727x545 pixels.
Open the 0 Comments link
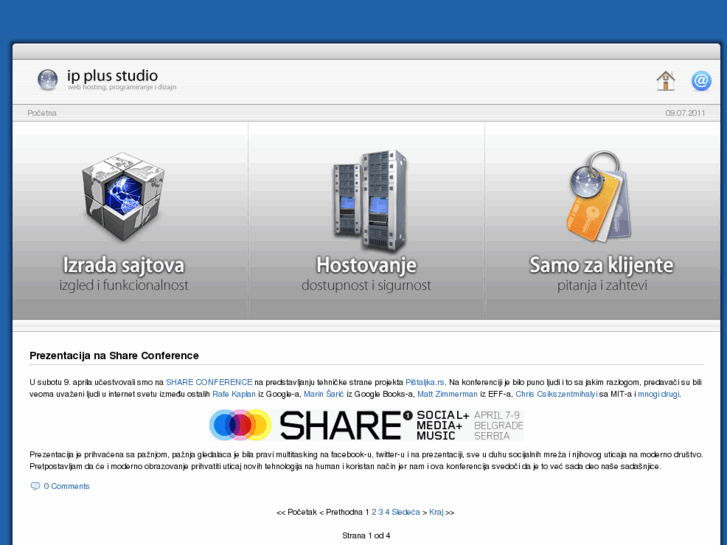[66, 486]
